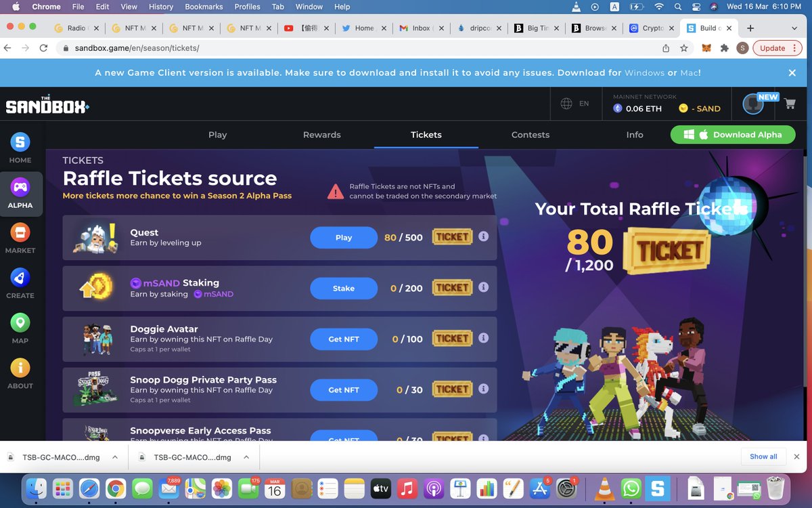Click the globe language icon

566,104
